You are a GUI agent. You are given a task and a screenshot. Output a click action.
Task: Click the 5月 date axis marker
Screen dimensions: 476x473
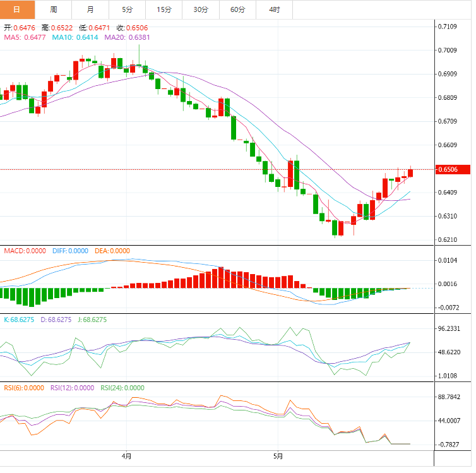278,457
